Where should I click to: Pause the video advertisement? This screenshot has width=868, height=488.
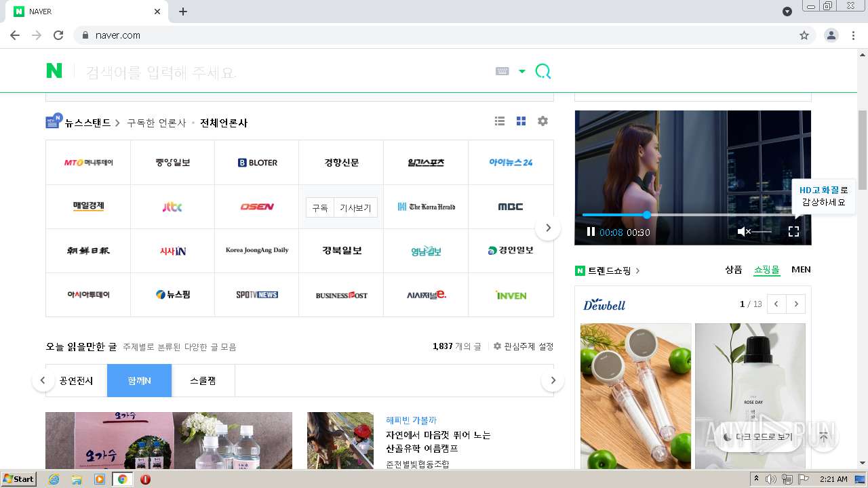coord(591,232)
